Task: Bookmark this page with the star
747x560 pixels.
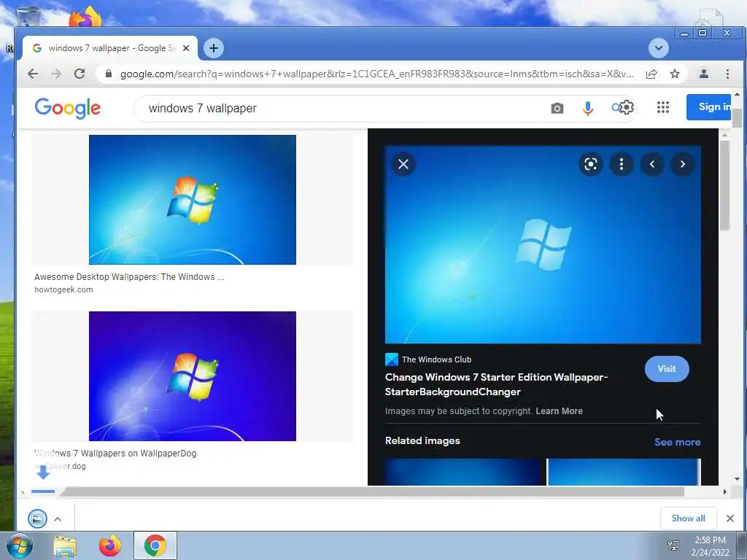Action: click(x=675, y=74)
